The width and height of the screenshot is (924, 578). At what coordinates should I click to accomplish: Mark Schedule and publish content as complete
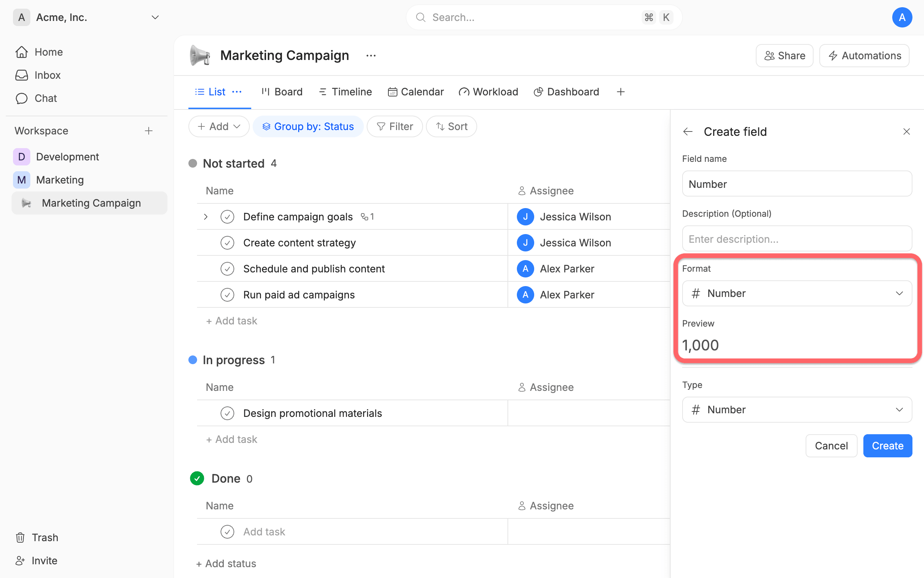[227, 269]
